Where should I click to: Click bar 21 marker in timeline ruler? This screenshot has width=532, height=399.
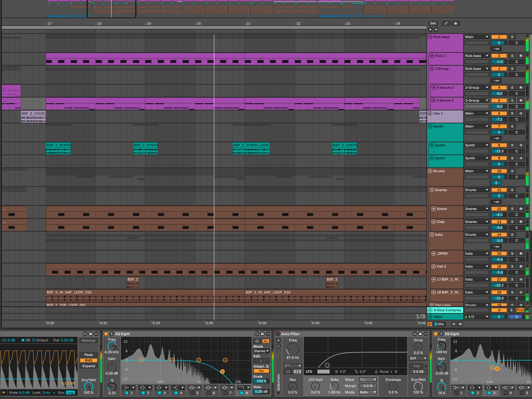pyautogui.click(x=248, y=24)
